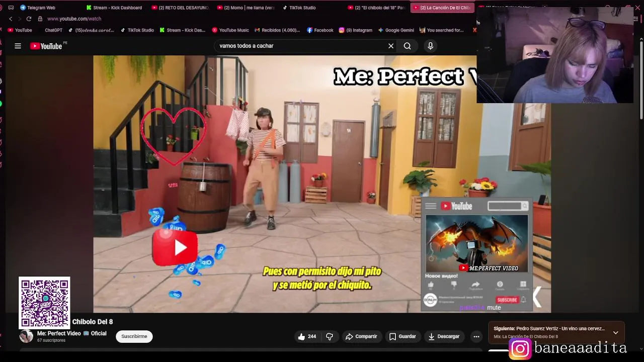This screenshot has height=362, width=644.
Task: Clear the search box text
Action: click(x=391, y=46)
